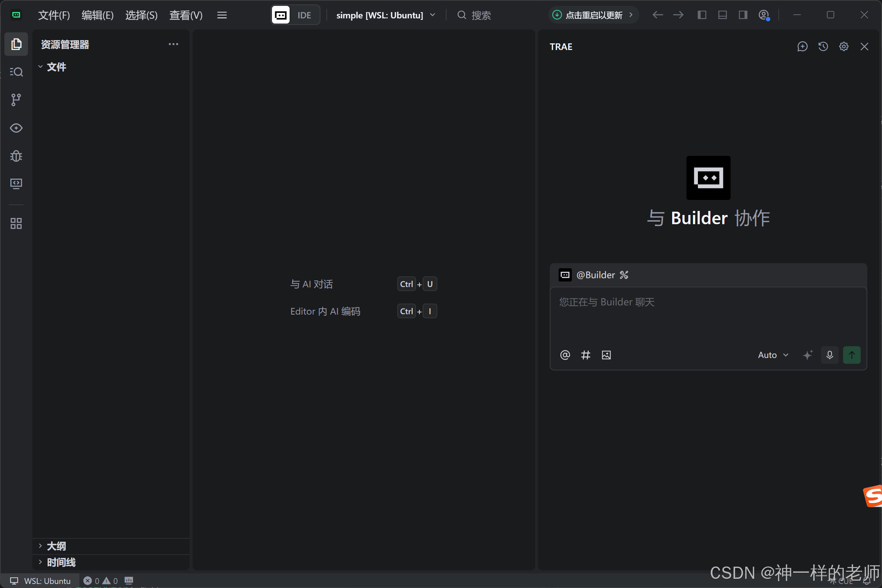Start a new chat in TRAE panel
882x588 pixels.
pos(802,47)
